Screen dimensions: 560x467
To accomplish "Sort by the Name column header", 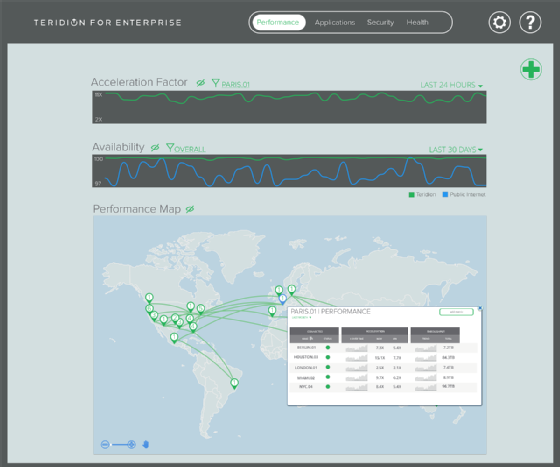I will point(307,338).
